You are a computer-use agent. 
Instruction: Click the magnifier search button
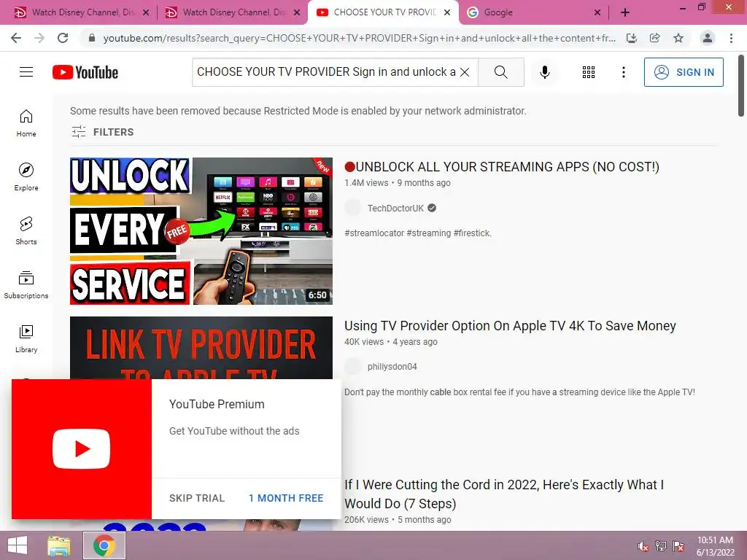tap(500, 72)
